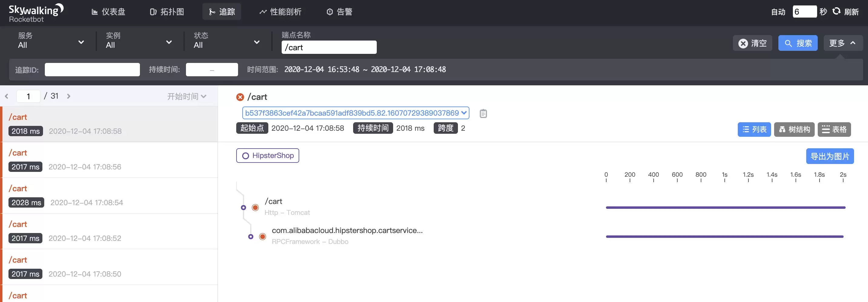Screen dimensions: 868x302
Task: Open the 仪表盘 dashboard tab
Action: 108,12
